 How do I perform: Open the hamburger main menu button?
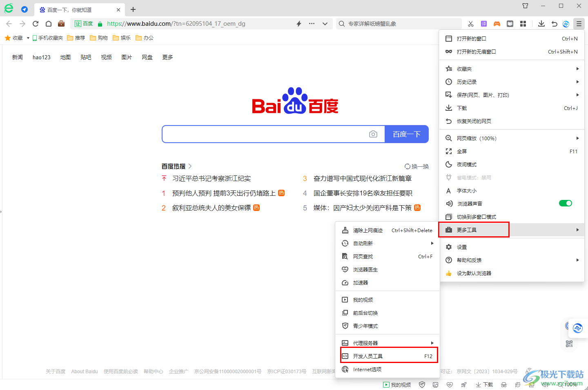[x=579, y=24]
